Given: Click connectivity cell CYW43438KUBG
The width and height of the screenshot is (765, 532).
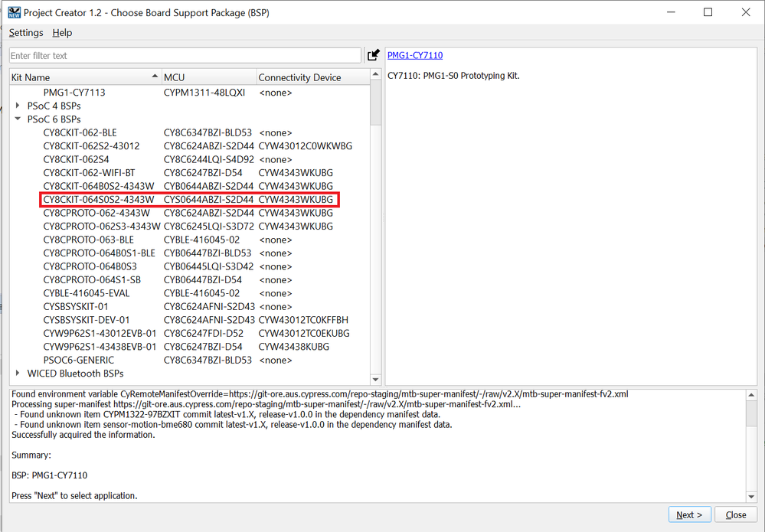Looking at the screenshot, I should pos(294,347).
